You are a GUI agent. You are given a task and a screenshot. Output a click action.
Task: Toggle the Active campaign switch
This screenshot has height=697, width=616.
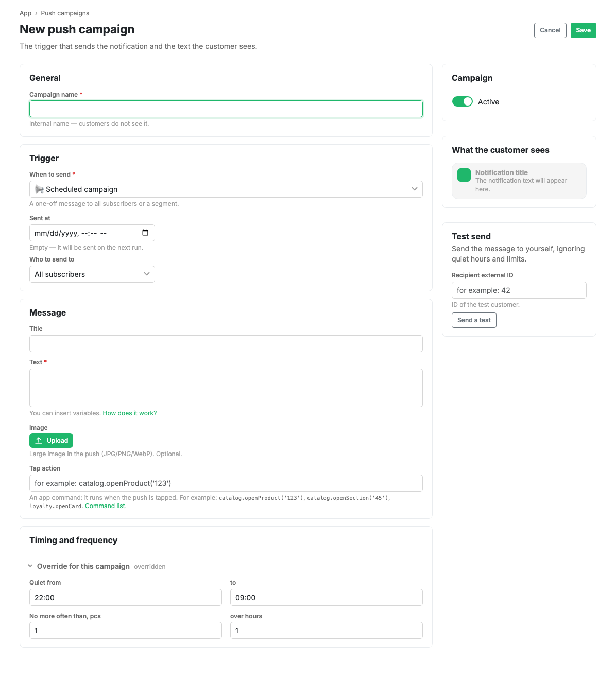click(463, 101)
